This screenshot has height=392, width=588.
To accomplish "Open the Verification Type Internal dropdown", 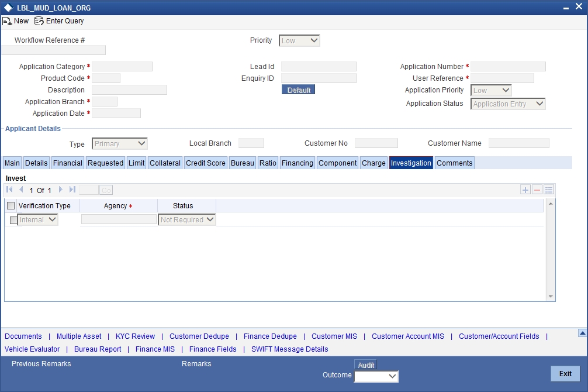I will (37, 219).
